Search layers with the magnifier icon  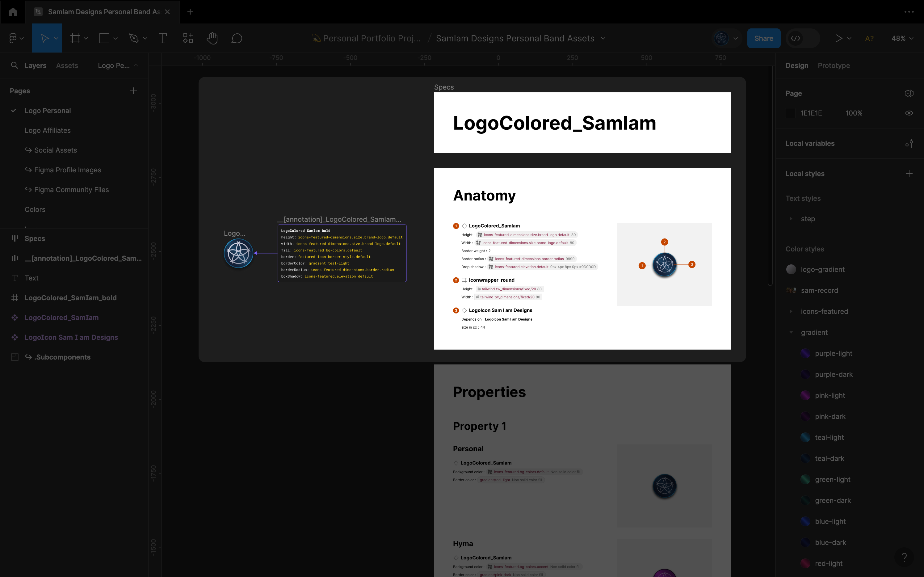coord(15,65)
